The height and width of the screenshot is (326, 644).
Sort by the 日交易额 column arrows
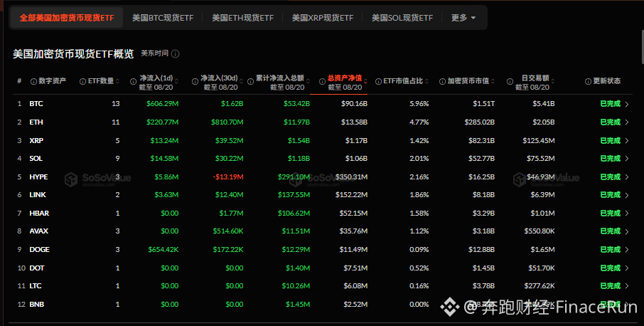point(553,81)
